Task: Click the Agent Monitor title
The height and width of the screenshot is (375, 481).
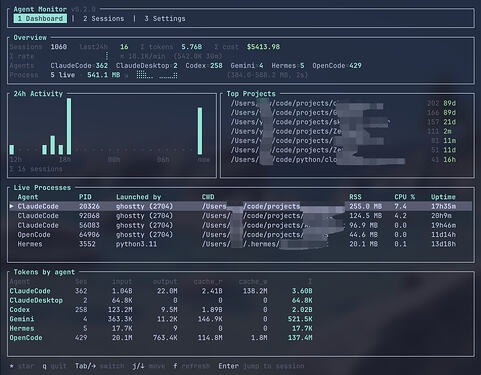Action: point(40,9)
